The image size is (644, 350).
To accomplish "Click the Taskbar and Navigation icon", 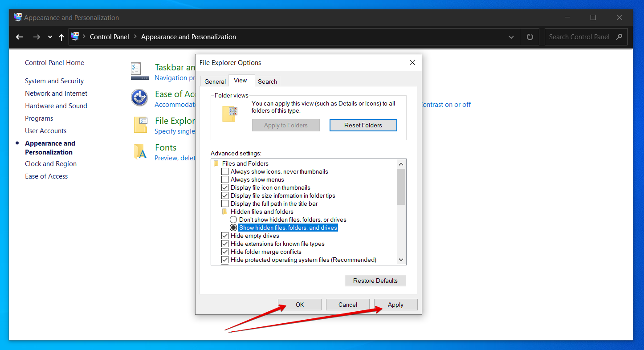I will (139, 71).
